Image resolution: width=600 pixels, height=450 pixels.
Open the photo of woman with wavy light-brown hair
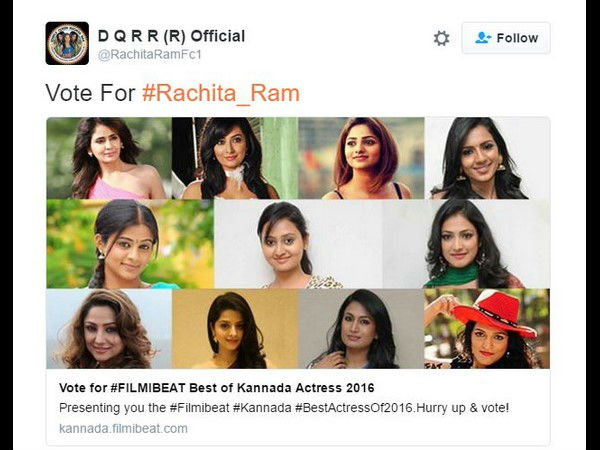click(108, 329)
